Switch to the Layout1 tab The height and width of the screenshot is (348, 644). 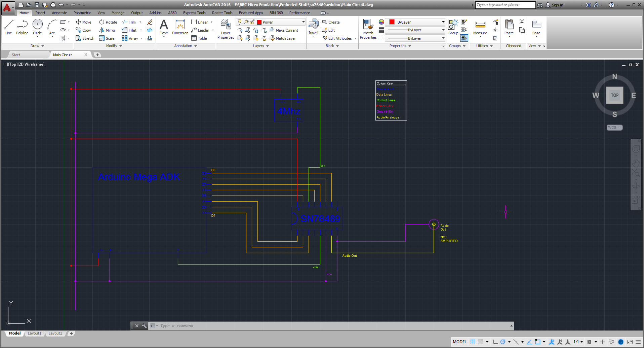(35, 333)
